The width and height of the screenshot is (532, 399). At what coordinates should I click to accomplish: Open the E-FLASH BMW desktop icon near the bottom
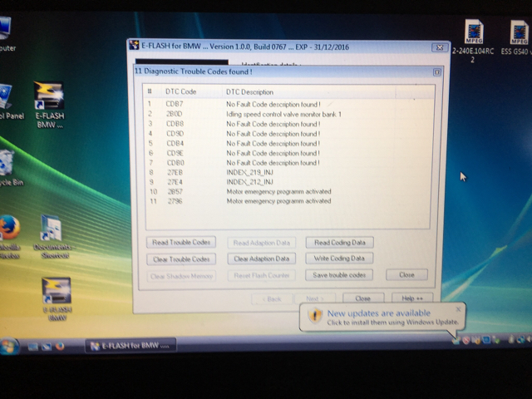coord(57,299)
